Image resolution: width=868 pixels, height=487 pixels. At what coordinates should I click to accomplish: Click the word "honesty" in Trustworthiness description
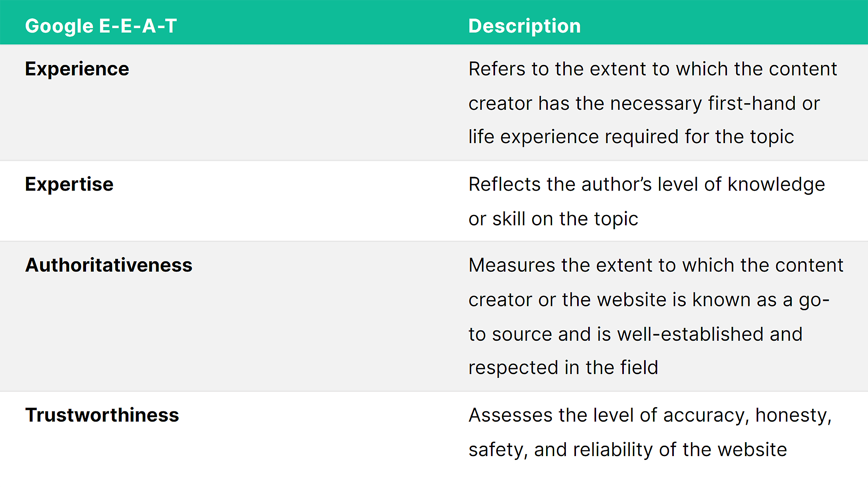(793, 415)
